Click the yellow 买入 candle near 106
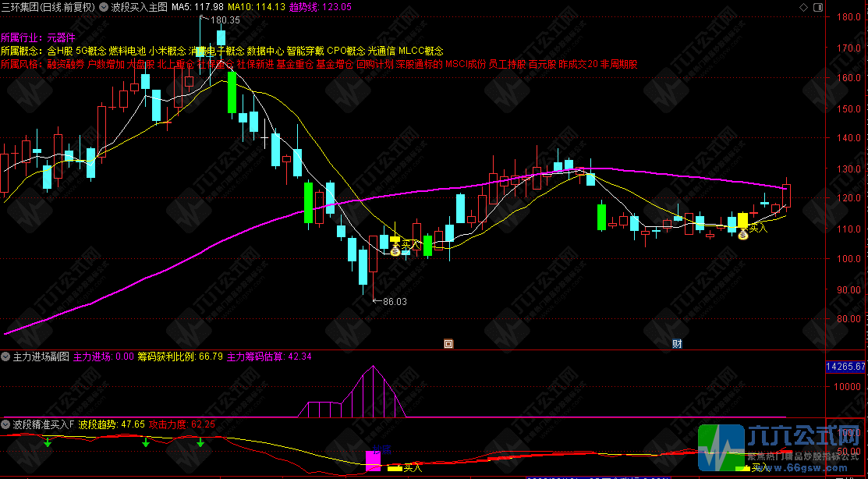868x479 pixels. tap(395, 239)
